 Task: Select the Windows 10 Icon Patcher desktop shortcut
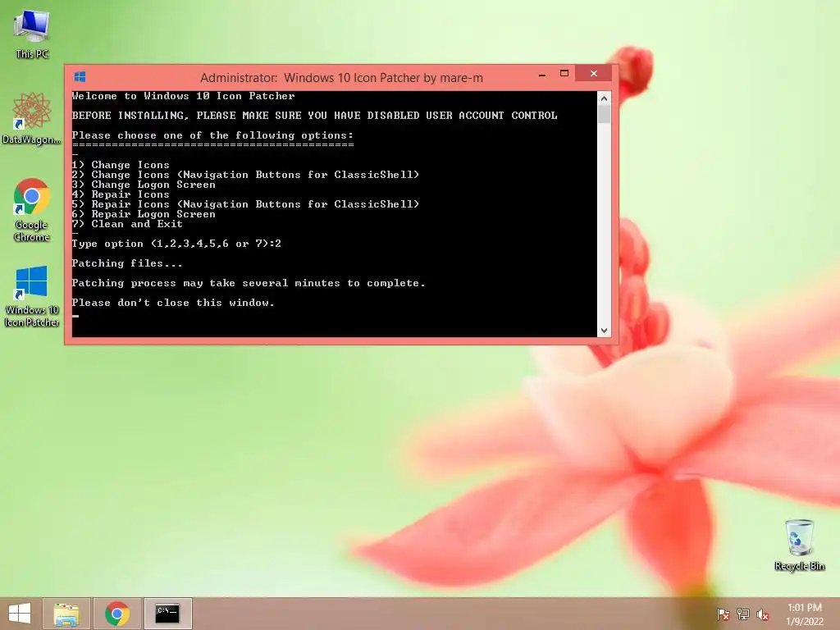(32, 295)
